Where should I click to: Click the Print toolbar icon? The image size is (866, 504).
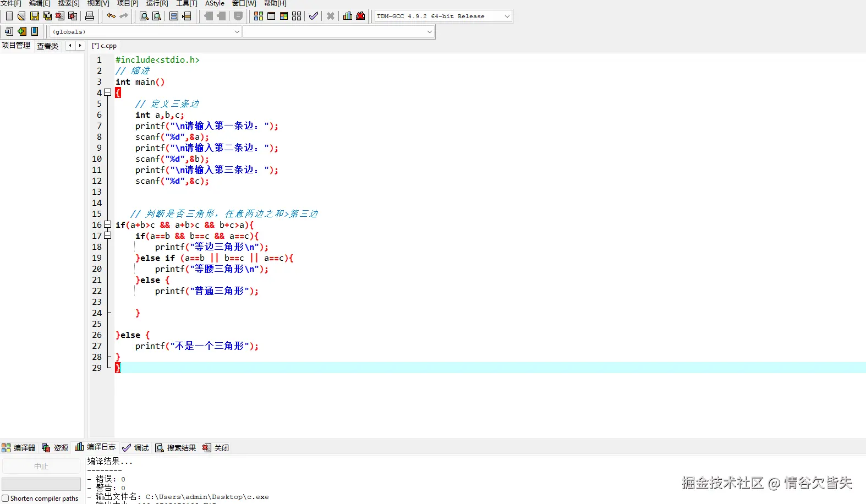(x=89, y=16)
